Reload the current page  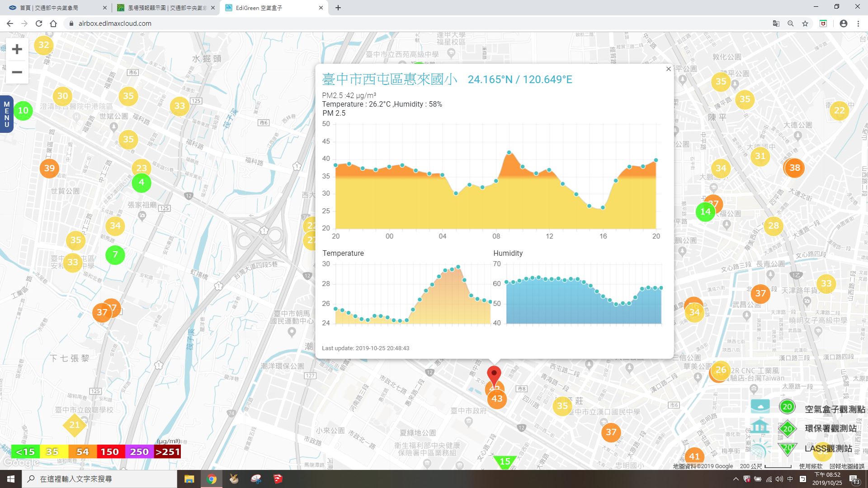pos(39,23)
